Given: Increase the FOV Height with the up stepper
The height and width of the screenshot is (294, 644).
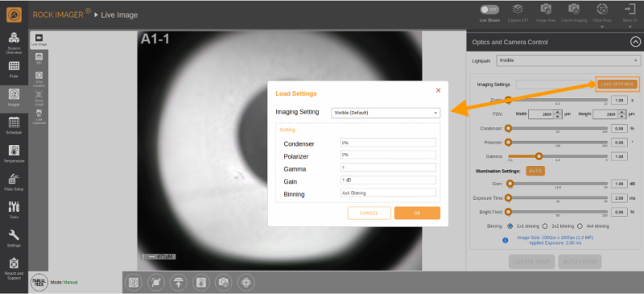Looking at the screenshot, I should pyautogui.click(x=621, y=112).
